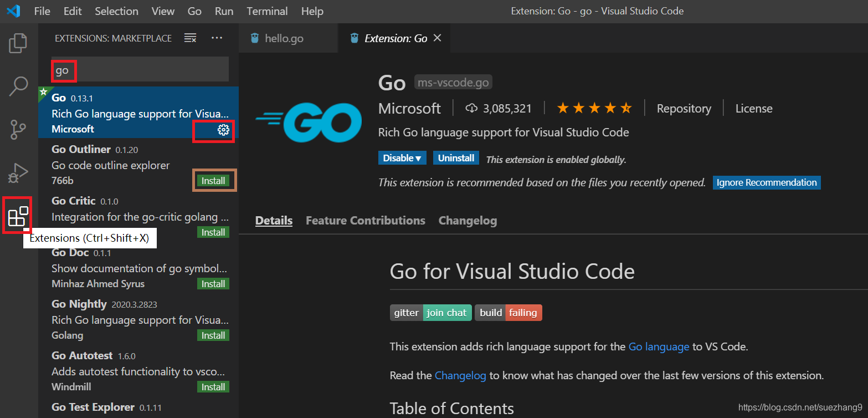Click the gitter join chat badge
This screenshot has width=868, height=418.
[x=431, y=313]
